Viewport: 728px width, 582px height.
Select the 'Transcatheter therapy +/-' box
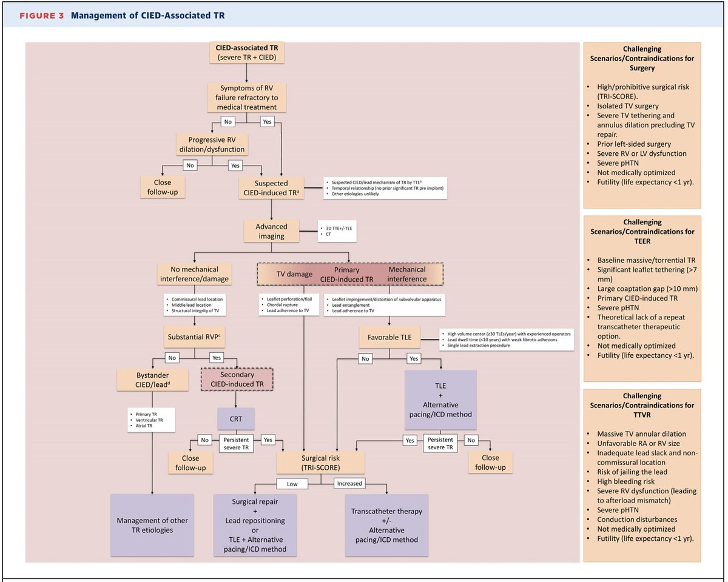coord(386,525)
